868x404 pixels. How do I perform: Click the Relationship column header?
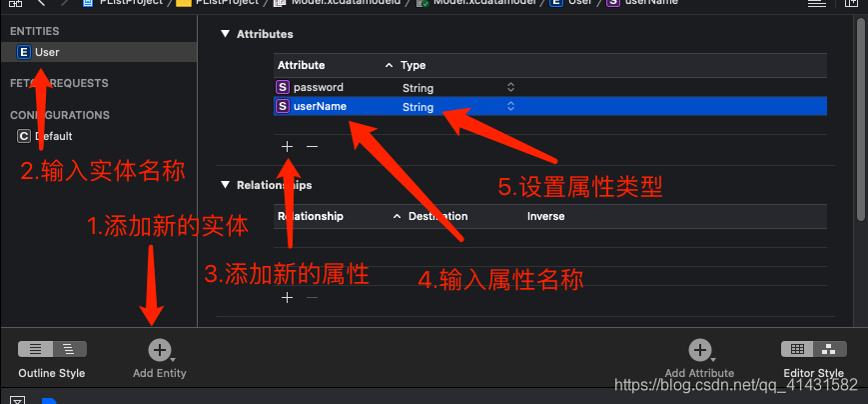click(x=310, y=216)
